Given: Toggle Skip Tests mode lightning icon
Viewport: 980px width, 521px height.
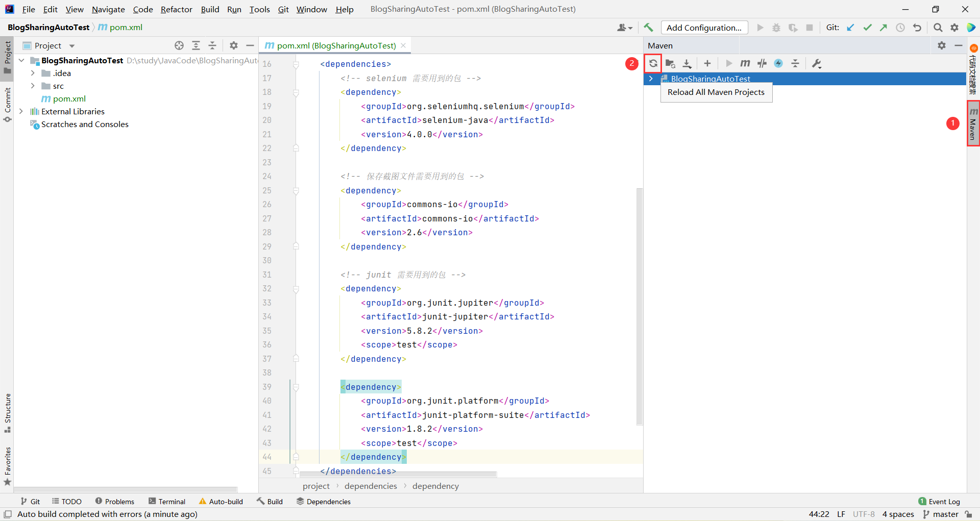Looking at the screenshot, I should (x=778, y=63).
